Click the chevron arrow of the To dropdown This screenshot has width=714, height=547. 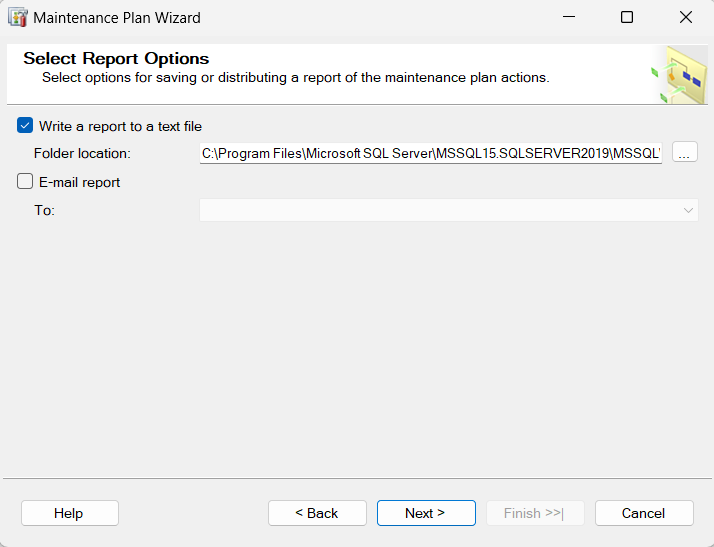click(x=688, y=210)
